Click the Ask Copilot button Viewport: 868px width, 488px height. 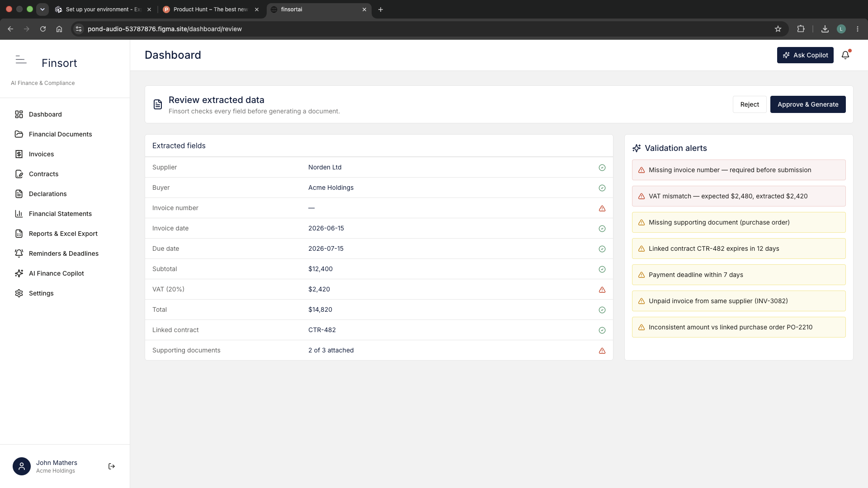click(x=805, y=55)
